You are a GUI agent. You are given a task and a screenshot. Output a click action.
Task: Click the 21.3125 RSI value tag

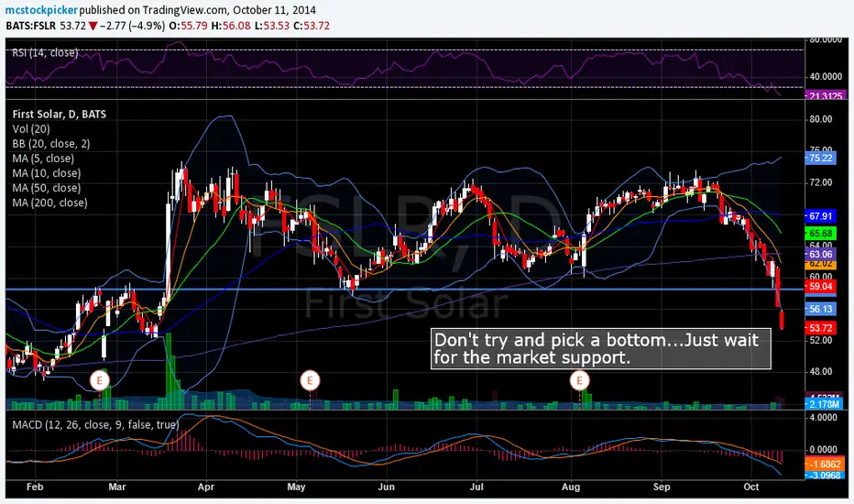point(825,96)
